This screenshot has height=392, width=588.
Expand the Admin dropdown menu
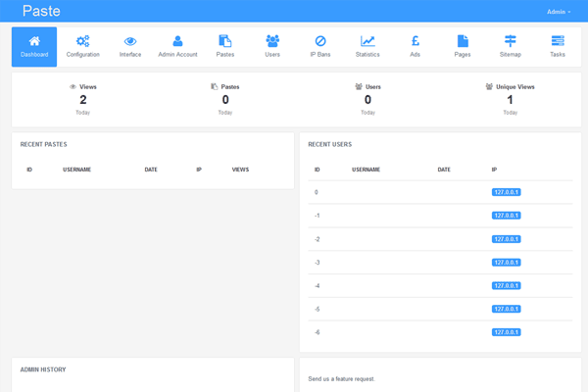pyautogui.click(x=559, y=11)
